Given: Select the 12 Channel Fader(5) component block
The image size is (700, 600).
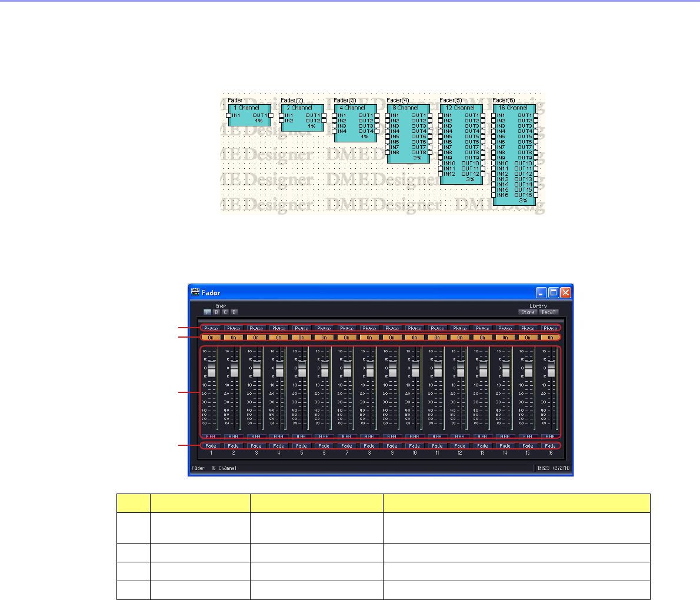Looking at the screenshot, I should 461,144.
